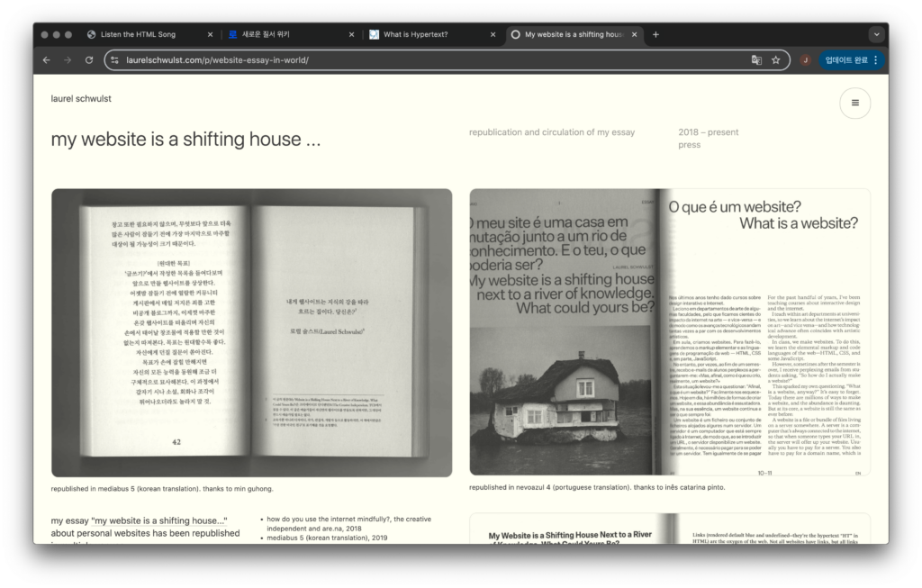Open the hamburger menu on the page
The image size is (922, 588).
(x=854, y=103)
